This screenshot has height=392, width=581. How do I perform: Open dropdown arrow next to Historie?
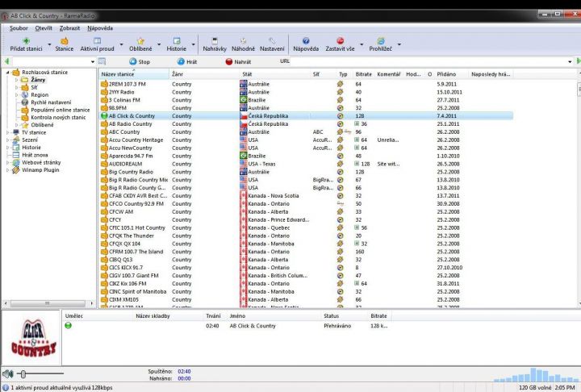(193, 44)
